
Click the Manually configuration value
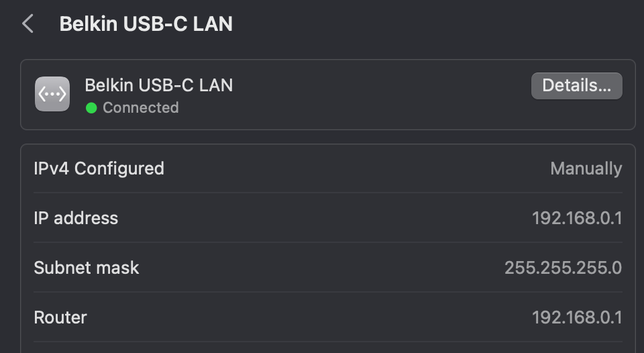tap(586, 168)
